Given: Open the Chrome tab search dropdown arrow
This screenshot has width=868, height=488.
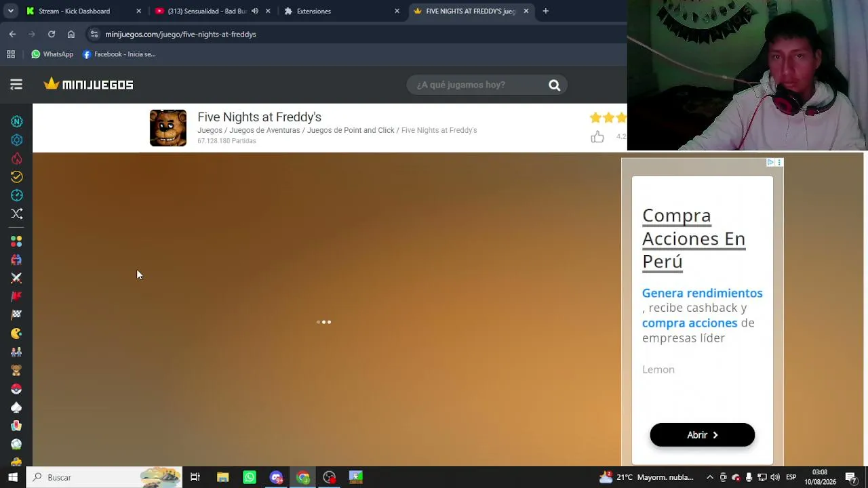Looking at the screenshot, I should pos(11,11).
